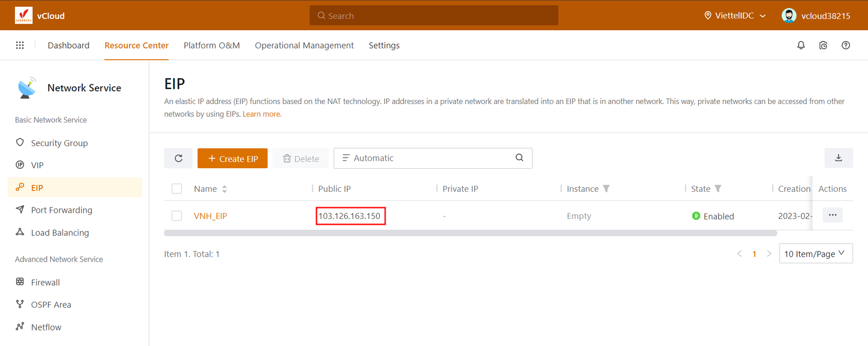Follow the Learn more link
This screenshot has width=868, height=346.
coord(261,114)
